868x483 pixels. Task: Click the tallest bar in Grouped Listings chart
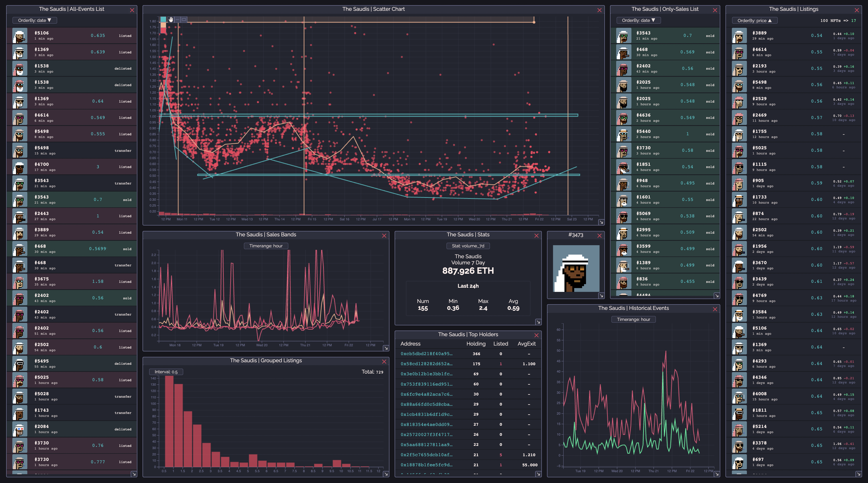(x=169, y=421)
